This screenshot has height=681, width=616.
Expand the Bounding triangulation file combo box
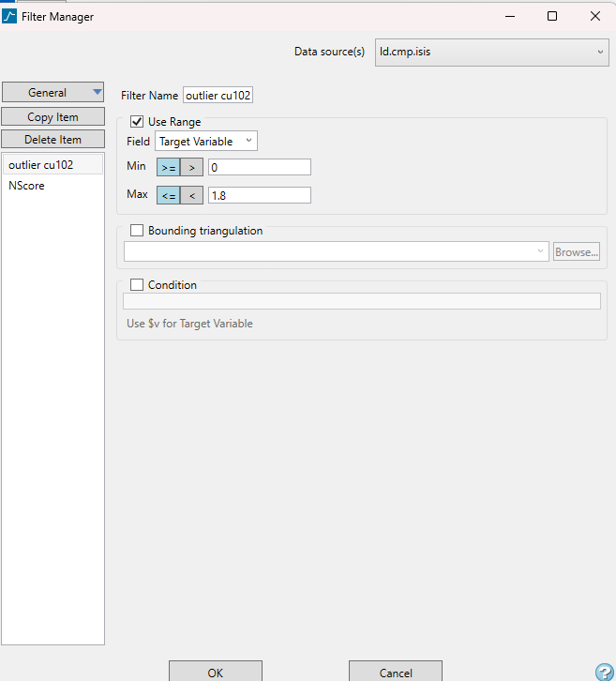(337, 252)
